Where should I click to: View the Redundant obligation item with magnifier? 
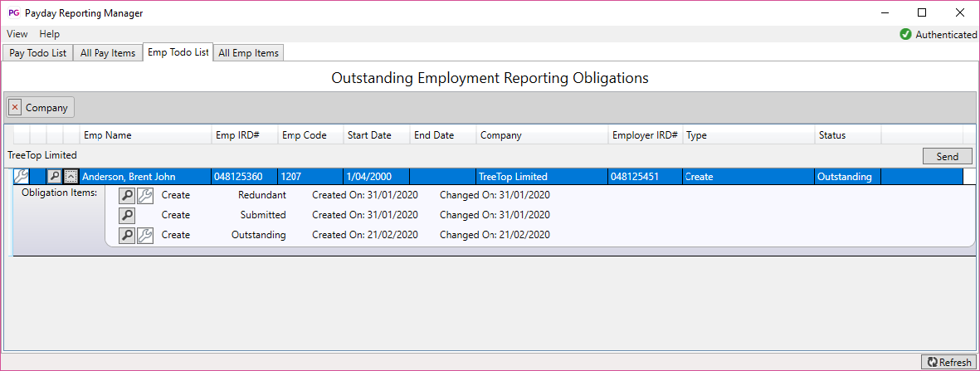[127, 195]
